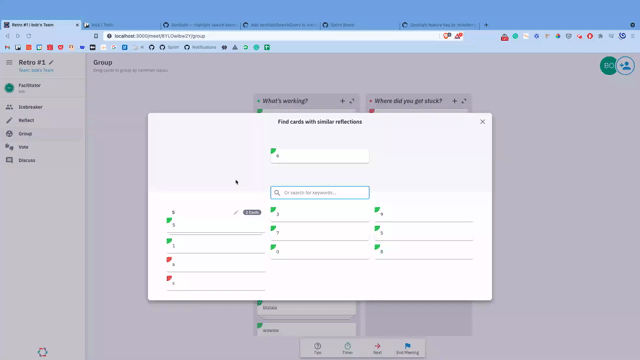Screen dimensions: 640x360
Task: Go forward in browser history
Action: coord(18,36)
